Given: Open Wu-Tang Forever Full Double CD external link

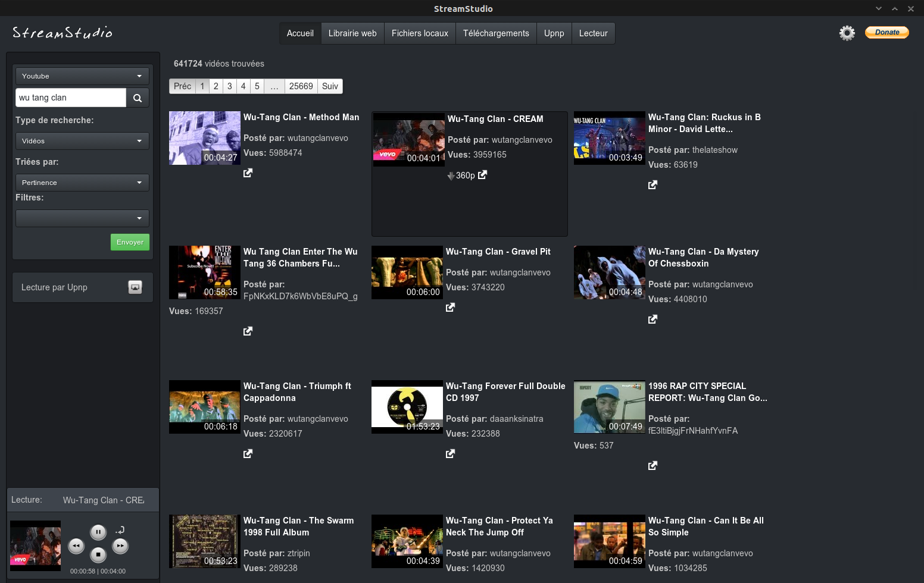Looking at the screenshot, I should pyautogui.click(x=451, y=454).
